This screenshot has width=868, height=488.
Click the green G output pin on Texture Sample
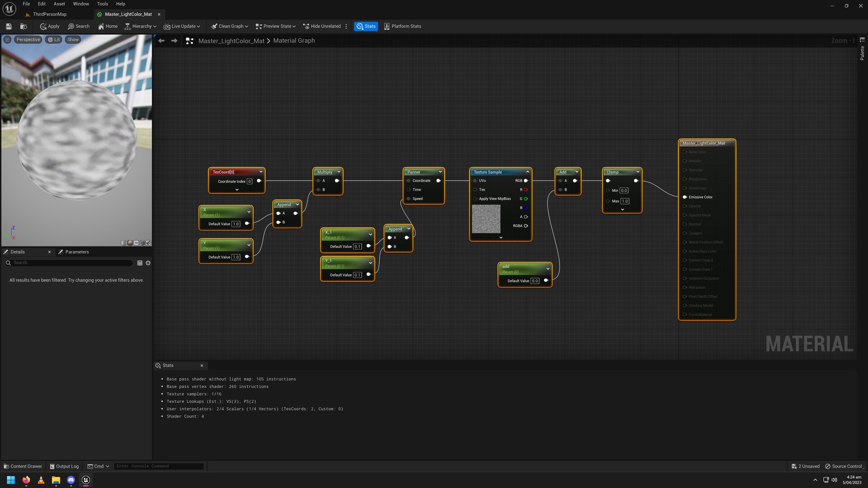526,198
